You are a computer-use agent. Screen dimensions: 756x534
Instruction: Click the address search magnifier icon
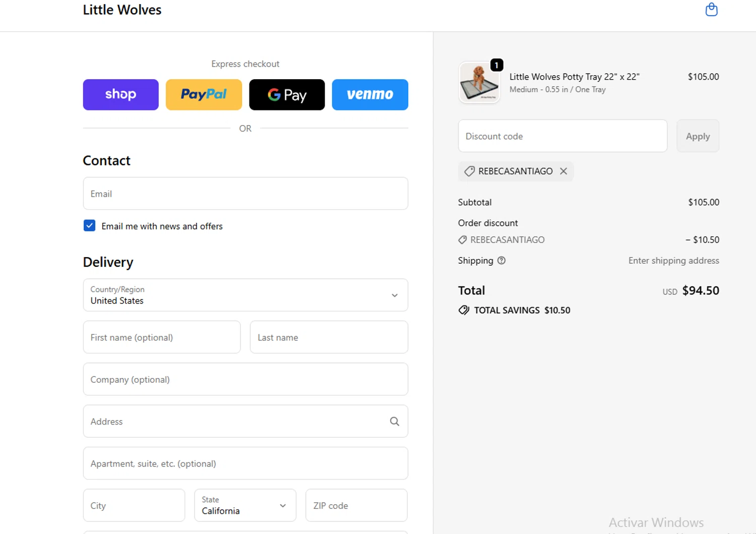coord(395,421)
